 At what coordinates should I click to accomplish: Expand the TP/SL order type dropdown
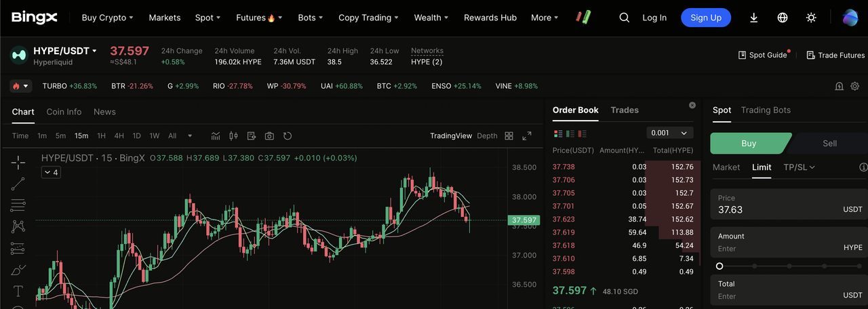pyautogui.click(x=799, y=167)
